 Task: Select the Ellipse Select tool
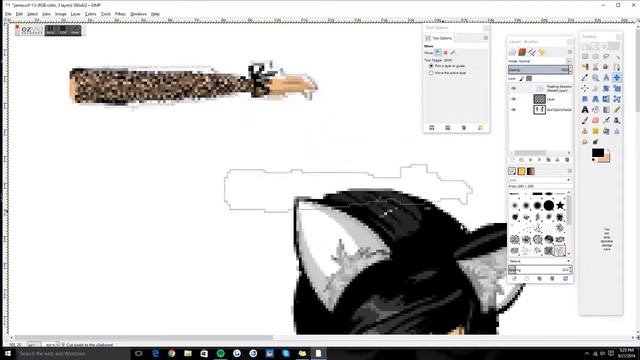[x=596, y=56]
